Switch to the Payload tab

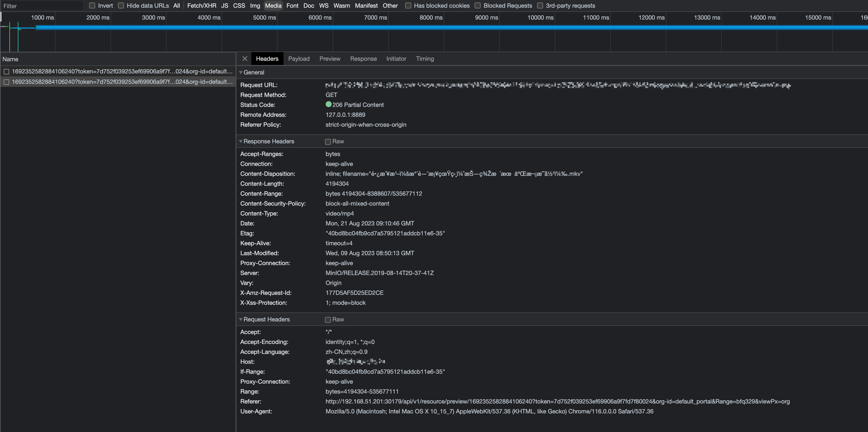pos(298,59)
